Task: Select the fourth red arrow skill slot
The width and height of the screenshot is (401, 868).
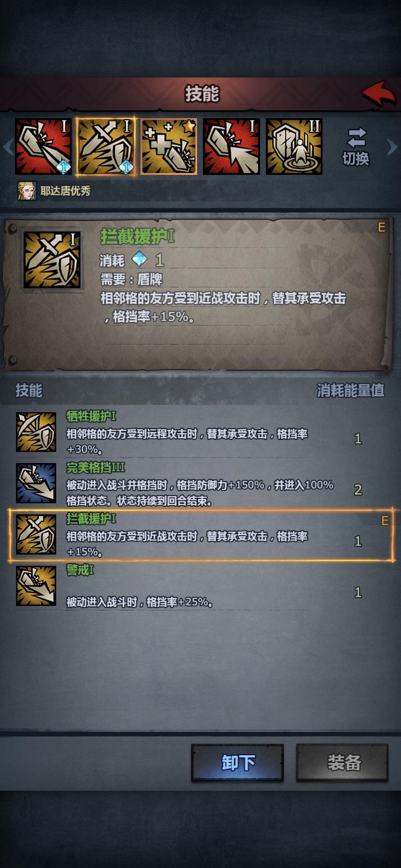Action: 231,146
